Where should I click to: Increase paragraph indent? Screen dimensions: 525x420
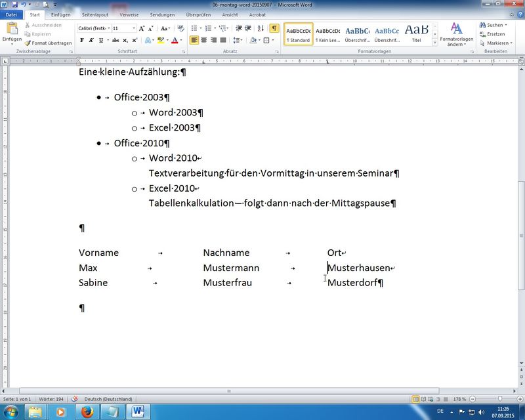click(248, 28)
